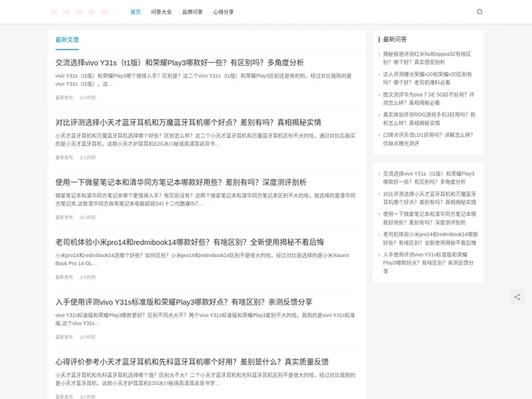Open article 老司机体验小米pro14和redmibook14
Image resolution: width=532 pixels, height=399 pixels.
point(190,242)
